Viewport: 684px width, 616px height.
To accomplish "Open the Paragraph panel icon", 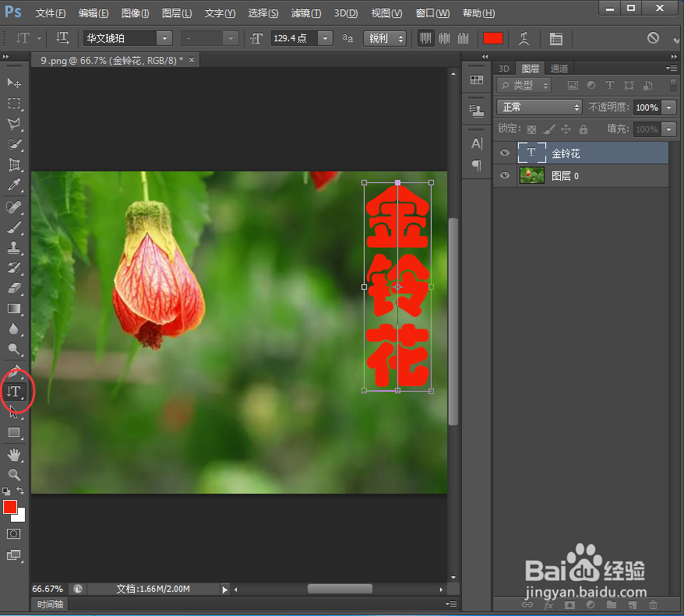I will point(477,165).
